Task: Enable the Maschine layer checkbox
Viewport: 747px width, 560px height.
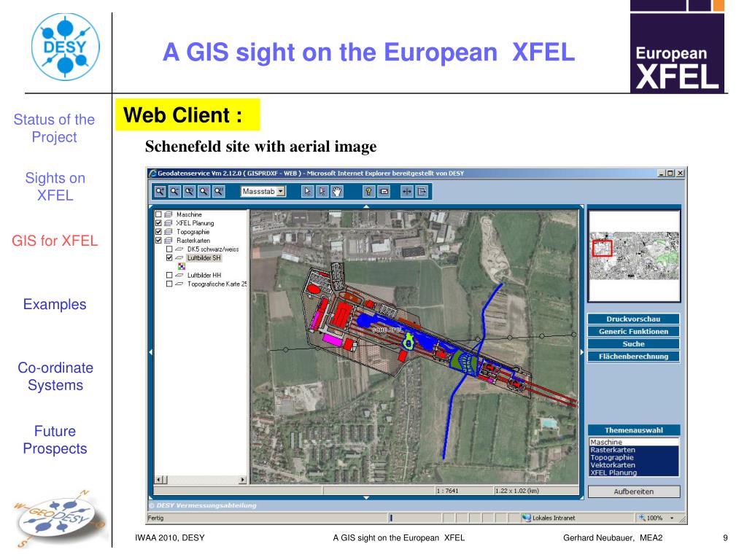Action: click(x=158, y=215)
